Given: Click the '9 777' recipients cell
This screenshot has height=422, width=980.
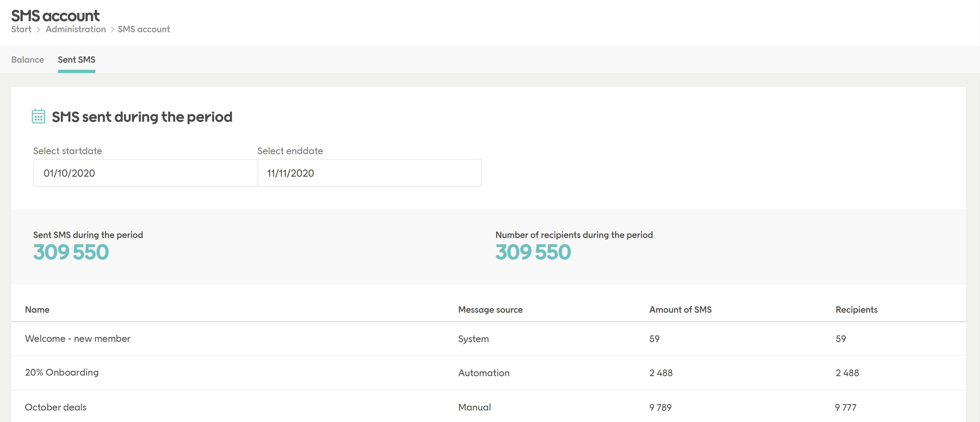Looking at the screenshot, I should (845, 407).
